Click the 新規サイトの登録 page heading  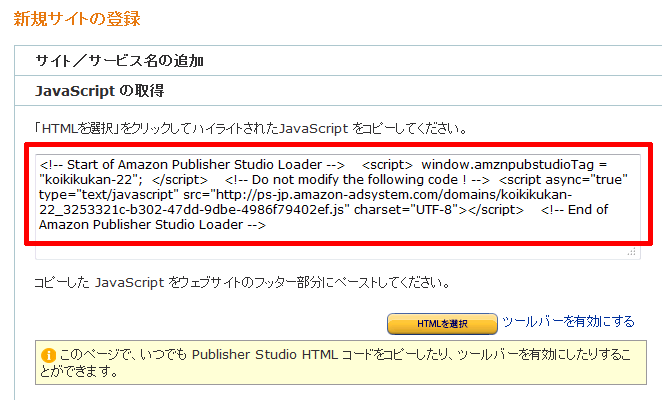point(77,19)
